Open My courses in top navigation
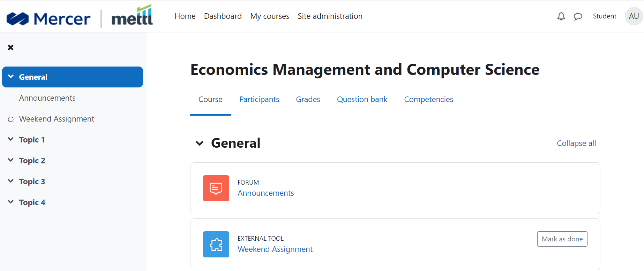Screen dimensions: 644x271 point(270,16)
